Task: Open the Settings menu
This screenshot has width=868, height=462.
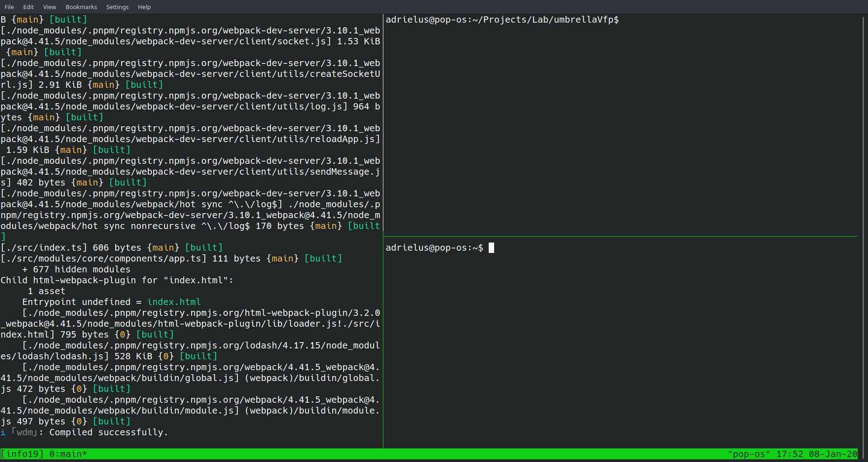Action: [118, 7]
